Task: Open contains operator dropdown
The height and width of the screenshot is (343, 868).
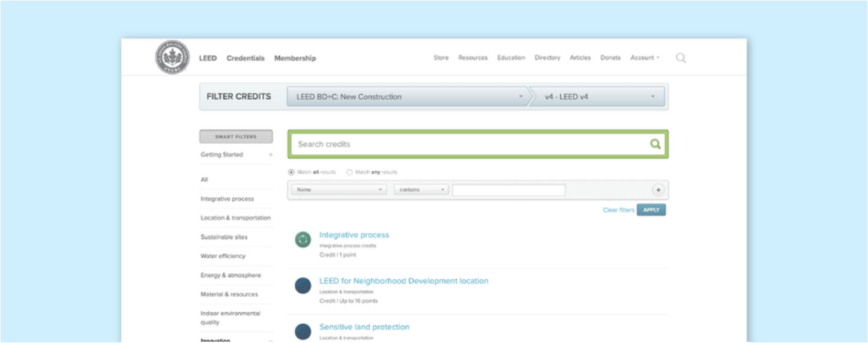Action: point(421,190)
